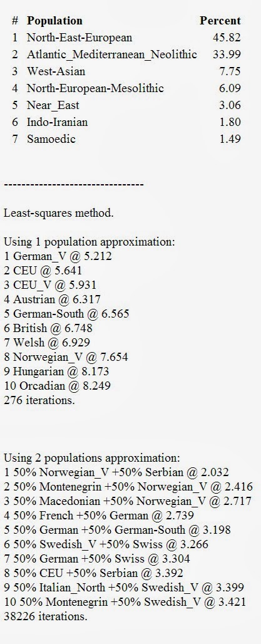261x644 pixels.
Task: Click the West-Asian population row
Action: (126, 71)
